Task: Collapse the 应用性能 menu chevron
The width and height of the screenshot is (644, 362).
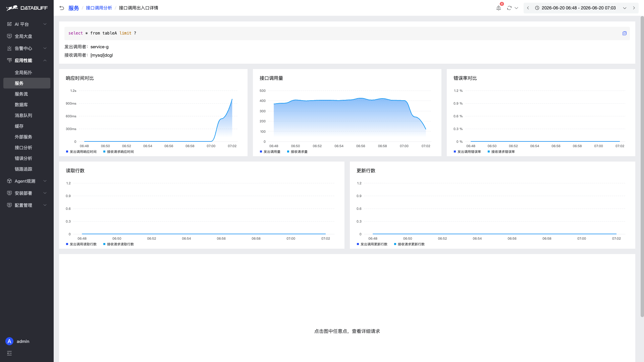Action: (45, 60)
